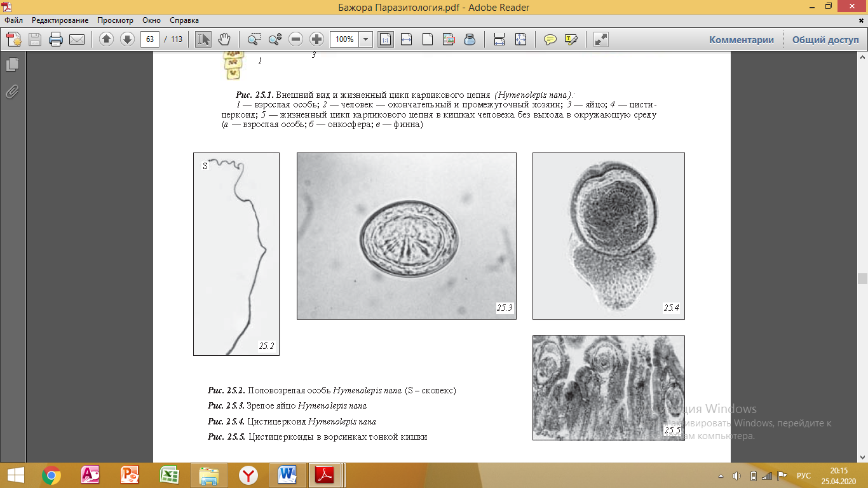The image size is (868, 488).
Task: Switch РУС keyboard language indicator
Action: 803,475
